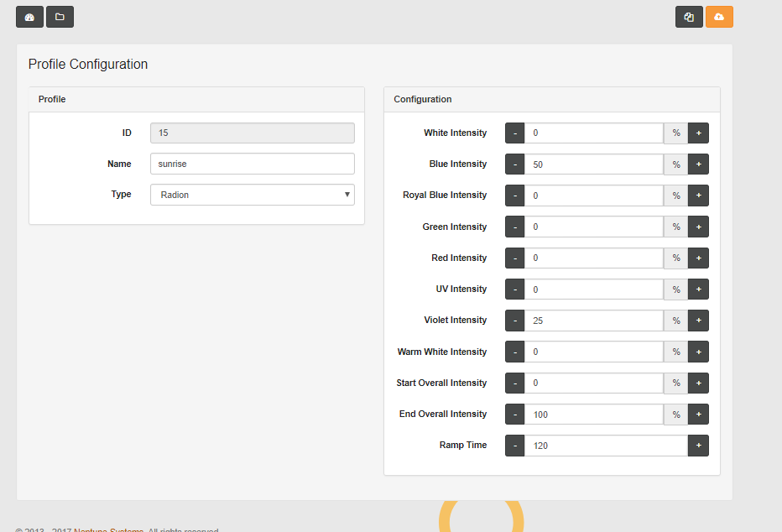
Task: Increase Warm White Intensity
Action: click(x=698, y=352)
